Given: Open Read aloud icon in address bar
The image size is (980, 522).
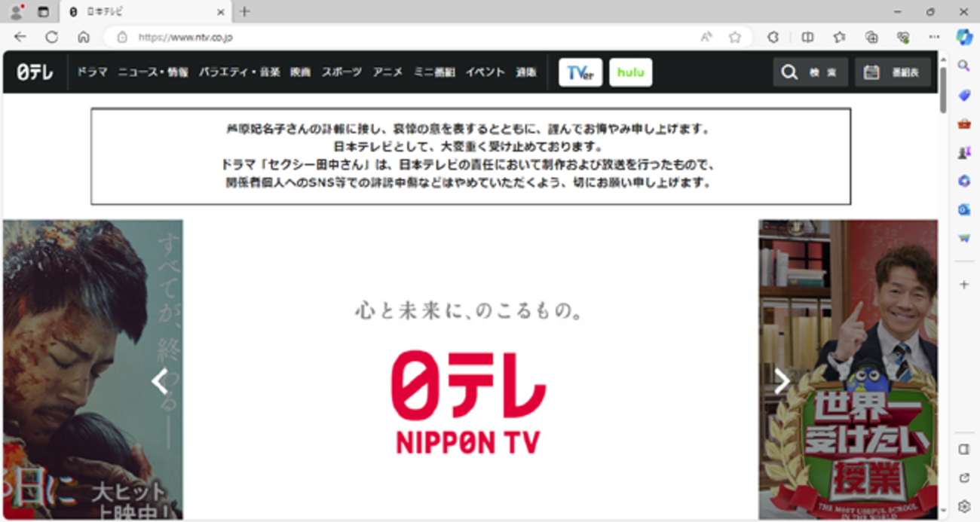Looking at the screenshot, I should pyautogui.click(x=706, y=37).
